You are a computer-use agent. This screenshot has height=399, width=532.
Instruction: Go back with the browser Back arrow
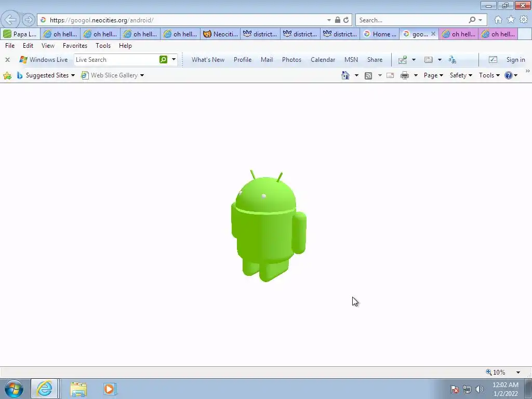(x=10, y=20)
